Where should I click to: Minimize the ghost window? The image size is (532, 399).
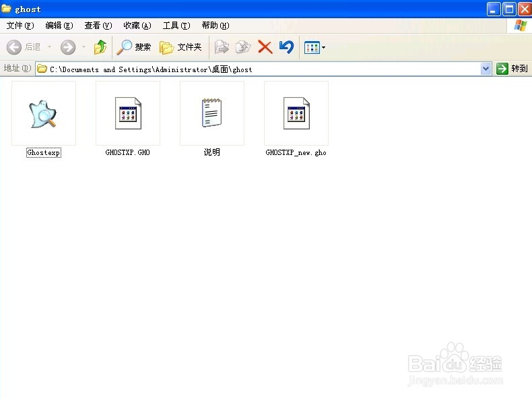494,9
